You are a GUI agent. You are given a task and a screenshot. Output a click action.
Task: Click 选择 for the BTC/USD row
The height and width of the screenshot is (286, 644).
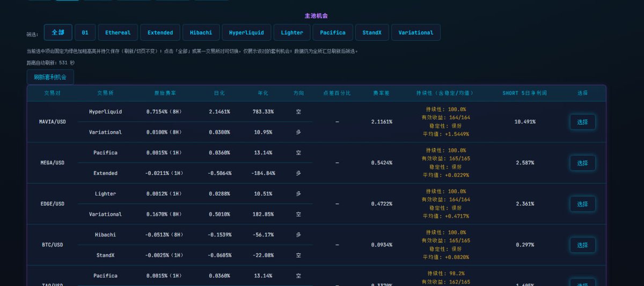click(x=582, y=245)
